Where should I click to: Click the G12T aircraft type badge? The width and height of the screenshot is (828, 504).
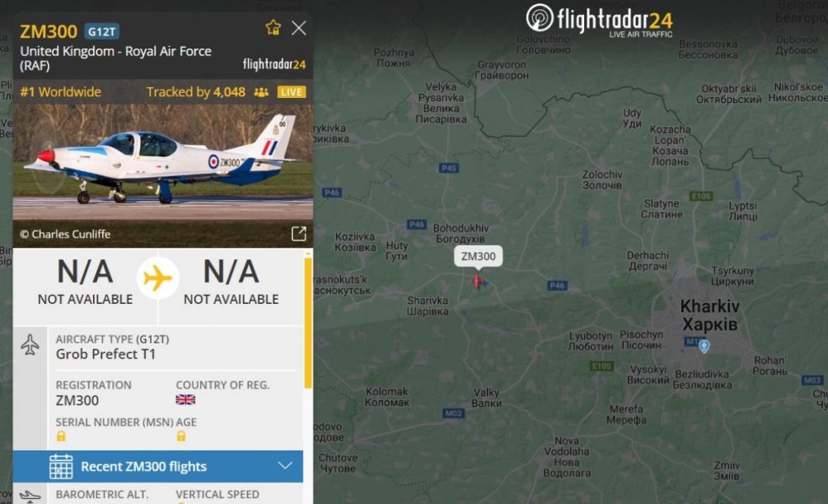[x=102, y=31]
